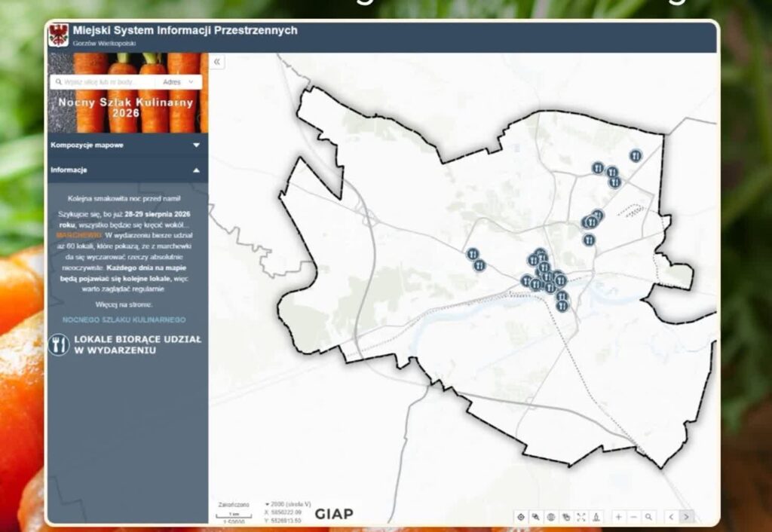Zoom in with the plus button
This screenshot has height=532, width=772.
click(618, 517)
